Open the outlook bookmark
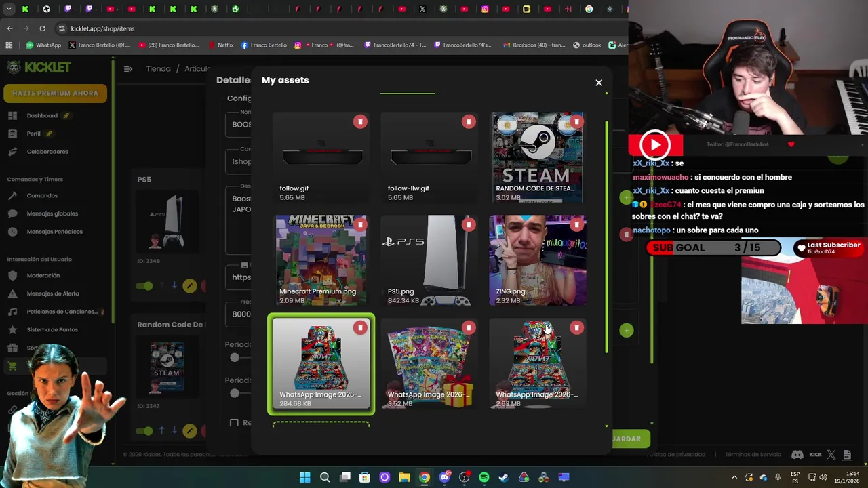This screenshot has height=488, width=868. 587,45
